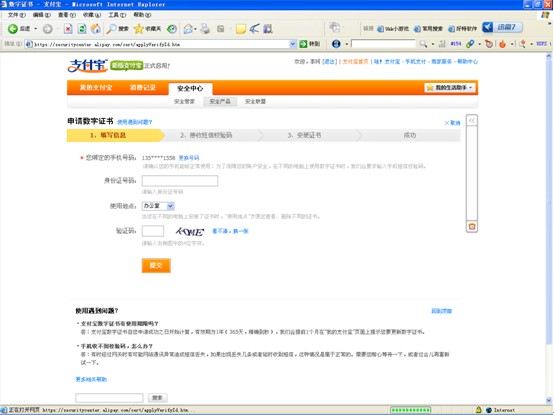Click the Edit page icon in toolbar
The image size is (554, 415).
point(221,29)
